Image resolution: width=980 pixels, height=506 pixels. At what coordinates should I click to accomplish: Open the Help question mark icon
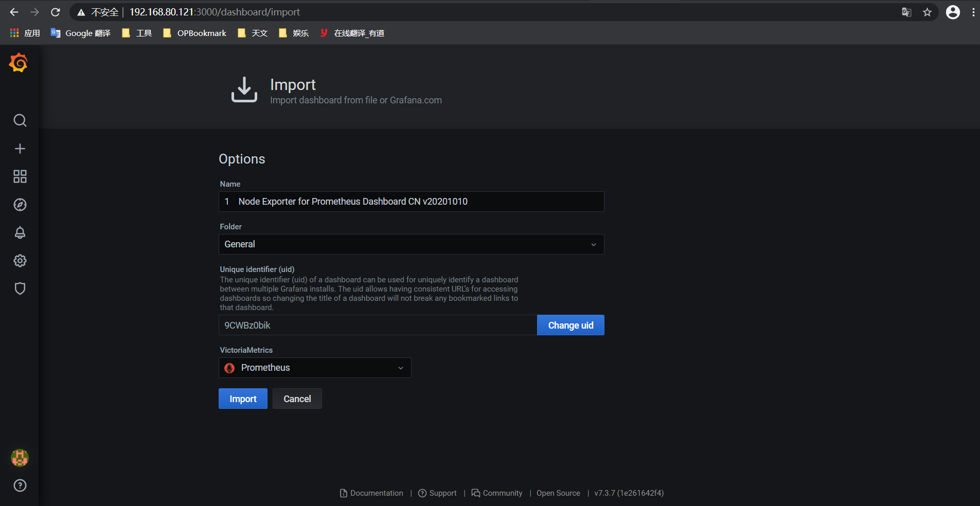[20, 485]
